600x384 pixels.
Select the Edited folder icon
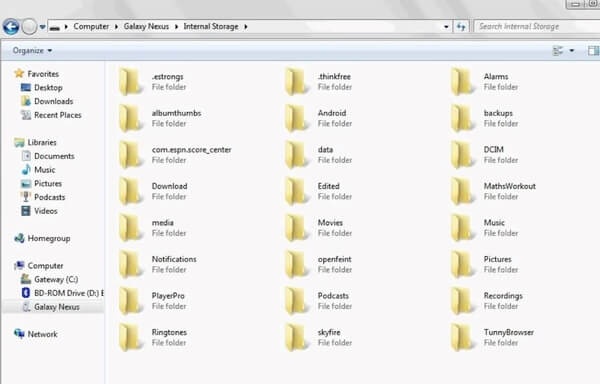(x=296, y=191)
